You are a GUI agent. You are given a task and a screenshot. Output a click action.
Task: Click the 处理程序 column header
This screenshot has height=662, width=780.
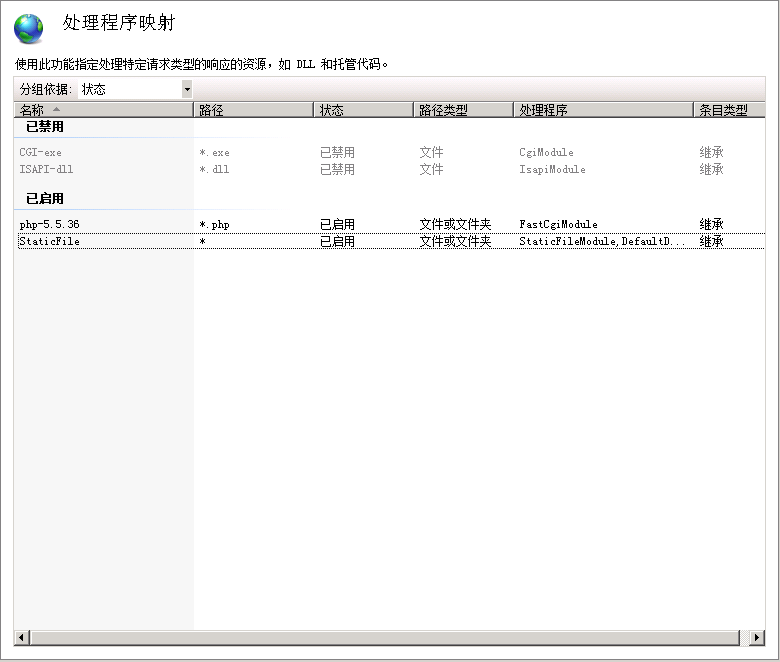(543, 110)
